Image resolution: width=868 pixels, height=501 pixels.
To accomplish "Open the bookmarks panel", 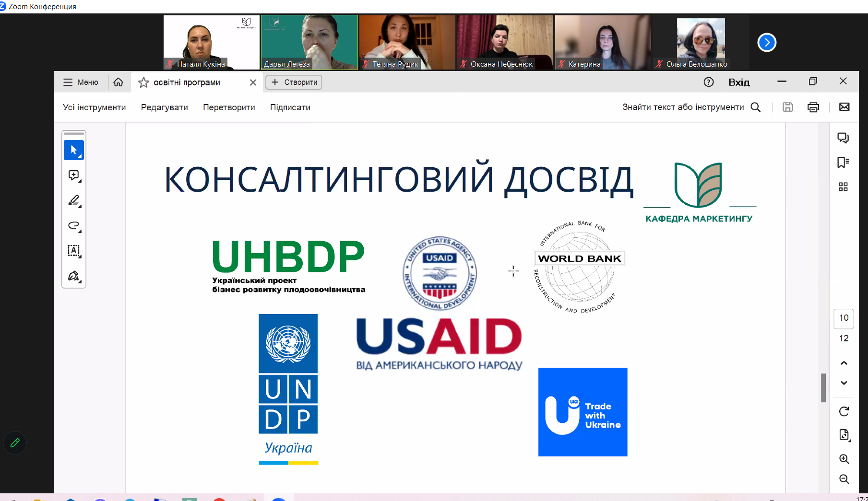I will click(843, 163).
